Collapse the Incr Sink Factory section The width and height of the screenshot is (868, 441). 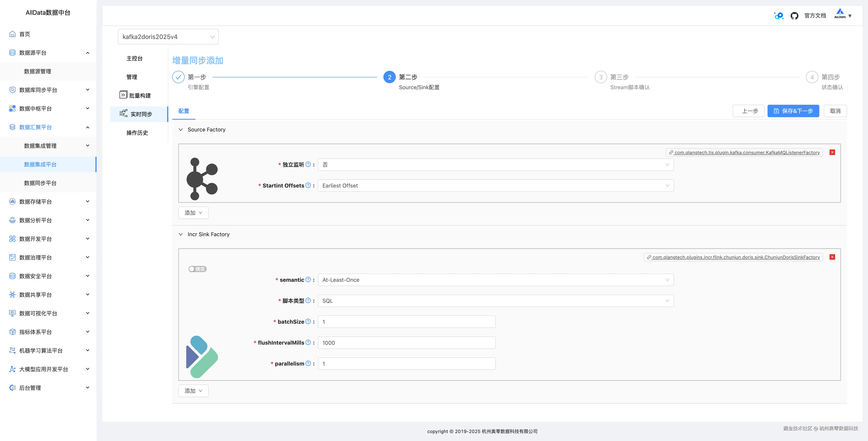point(181,234)
